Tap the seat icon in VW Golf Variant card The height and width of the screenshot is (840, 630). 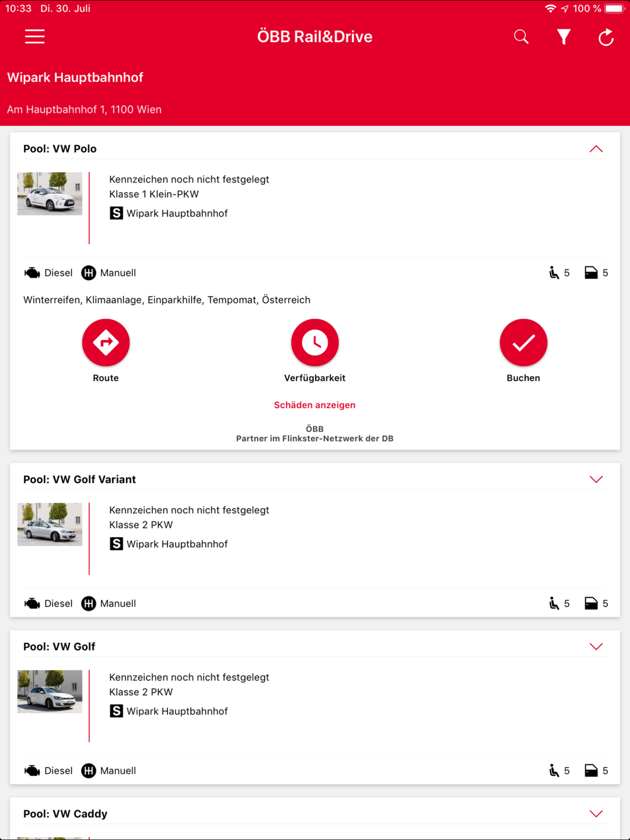tap(554, 603)
